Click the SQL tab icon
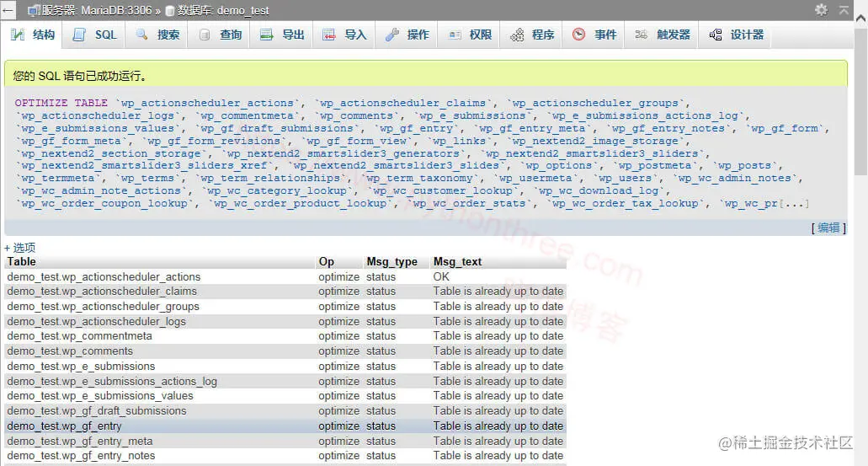This screenshot has width=868, height=466. point(79,35)
